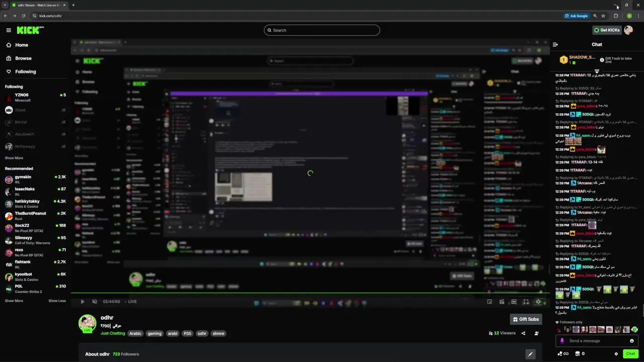Viewport: 644px width, 362px height.
Task: Expand the tab search dropdown arrow
Action: (x=5, y=5)
